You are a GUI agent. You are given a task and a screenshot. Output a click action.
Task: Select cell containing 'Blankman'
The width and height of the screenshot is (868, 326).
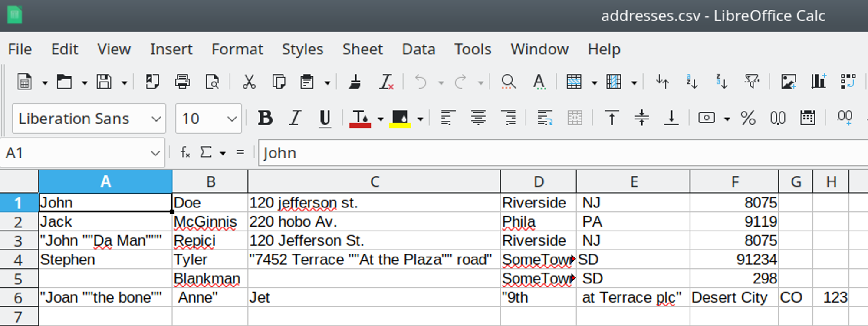click(210, 278)
